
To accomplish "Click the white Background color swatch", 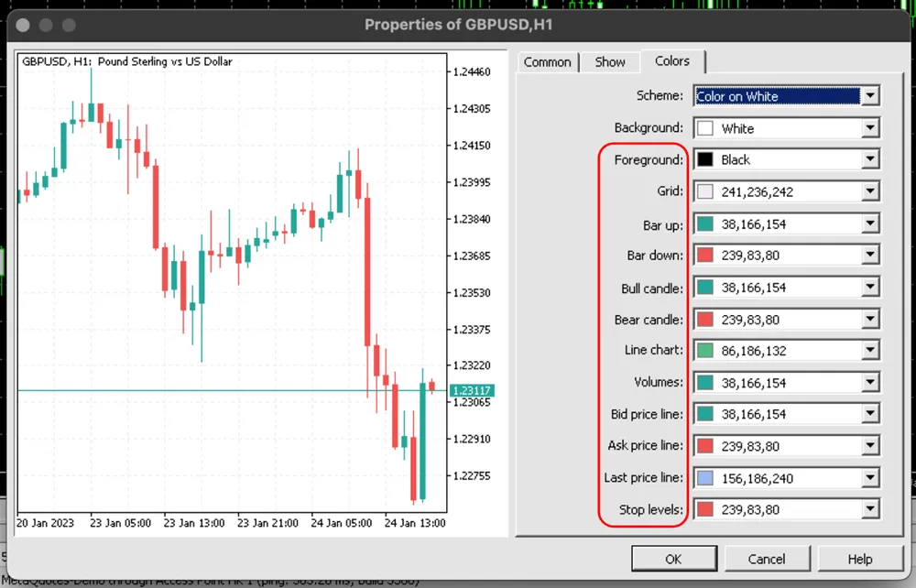I will (705, 128).
